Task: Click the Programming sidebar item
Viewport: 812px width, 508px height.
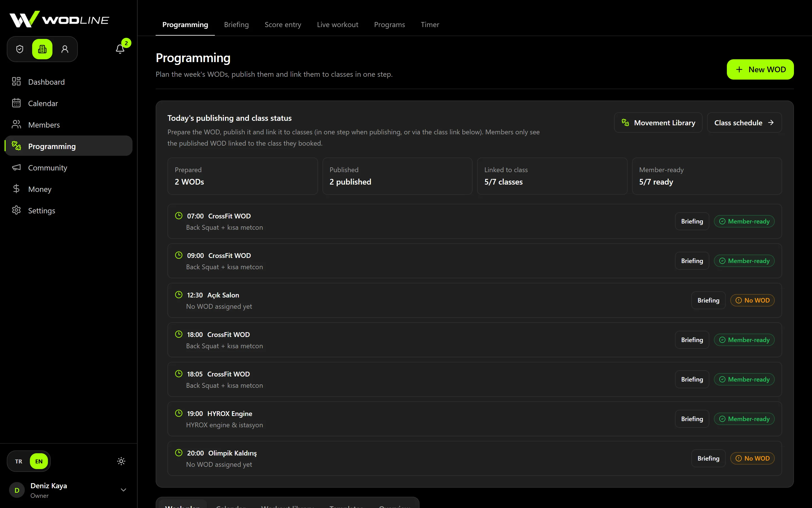Action: [69, 146]
